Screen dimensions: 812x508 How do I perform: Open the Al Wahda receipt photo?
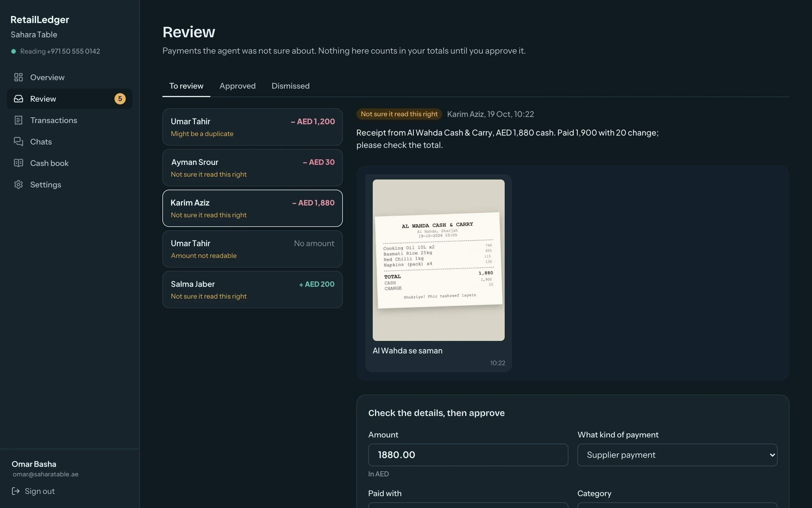438,260
